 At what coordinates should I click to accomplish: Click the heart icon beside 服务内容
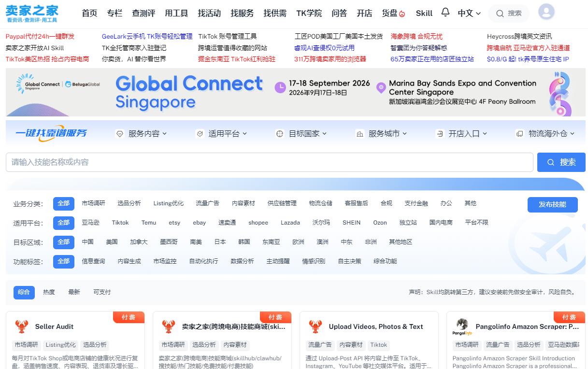pyautogui.click(x=120, y=134)
